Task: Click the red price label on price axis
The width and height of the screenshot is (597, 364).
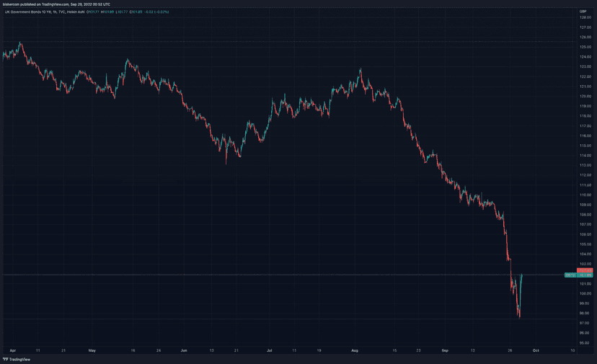Action: [585, 270]
